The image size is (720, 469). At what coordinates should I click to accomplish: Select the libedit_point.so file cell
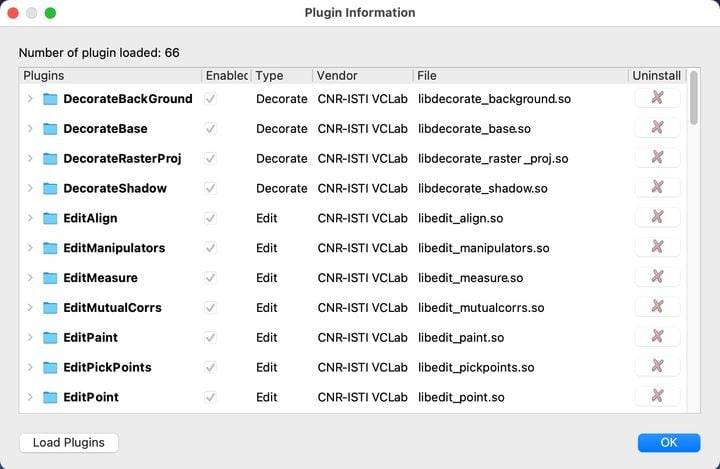(x=461, y=397)
